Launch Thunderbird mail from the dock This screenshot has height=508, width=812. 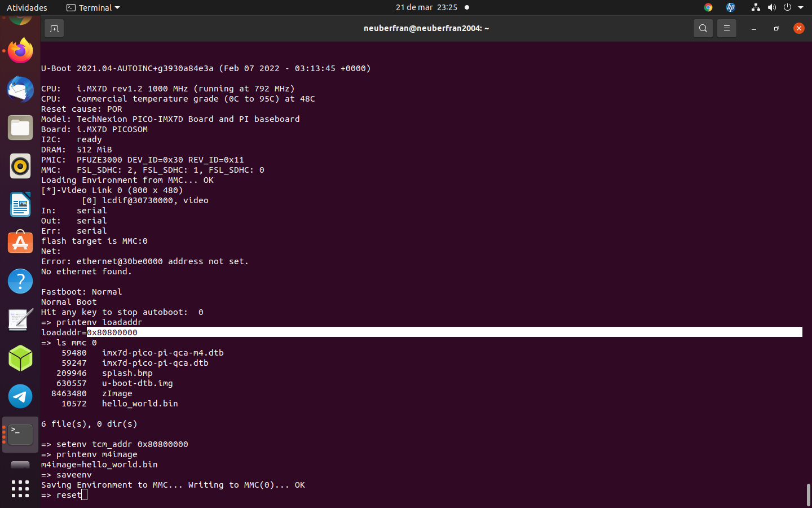20,89
